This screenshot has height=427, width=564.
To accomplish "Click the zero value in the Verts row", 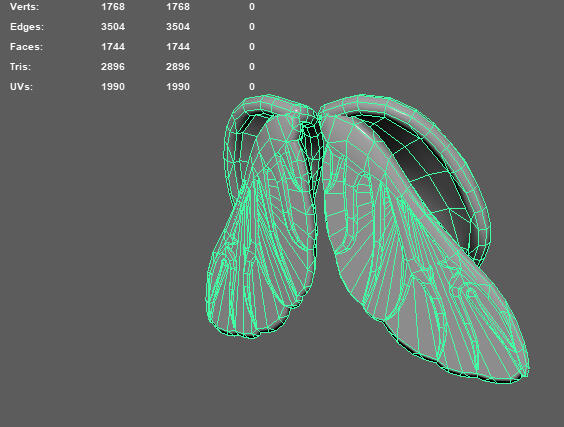I will (252, 7).
